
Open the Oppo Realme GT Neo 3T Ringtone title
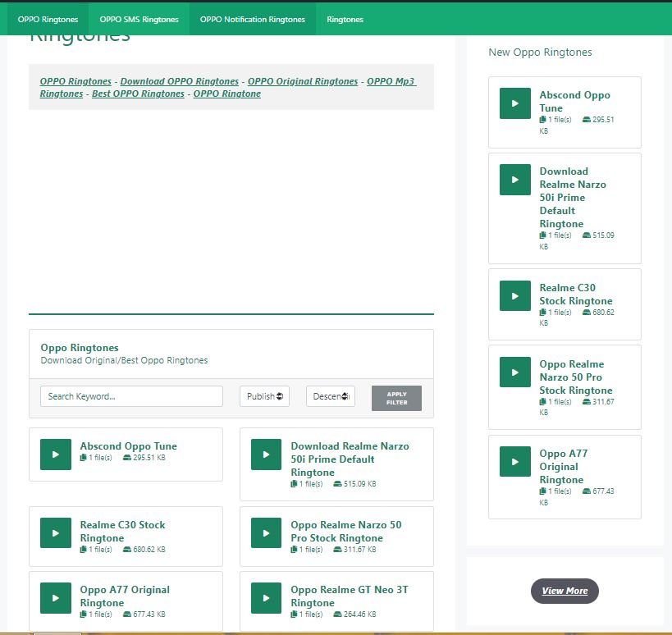point(350,596)
